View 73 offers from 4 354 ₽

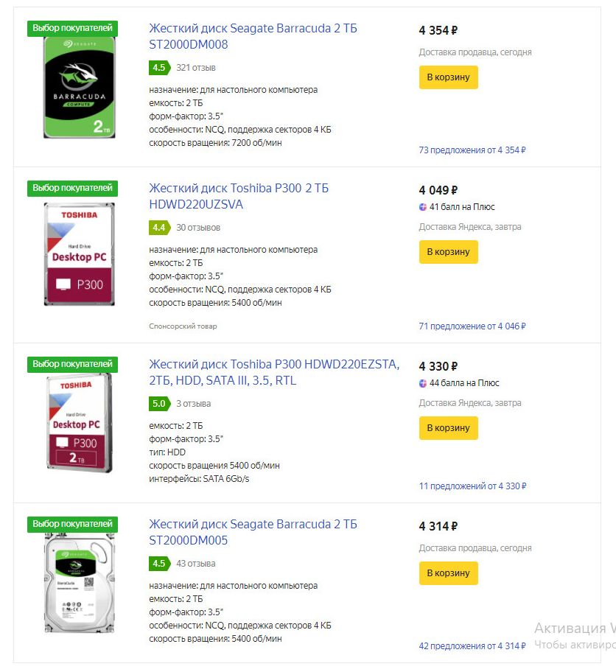472,150
